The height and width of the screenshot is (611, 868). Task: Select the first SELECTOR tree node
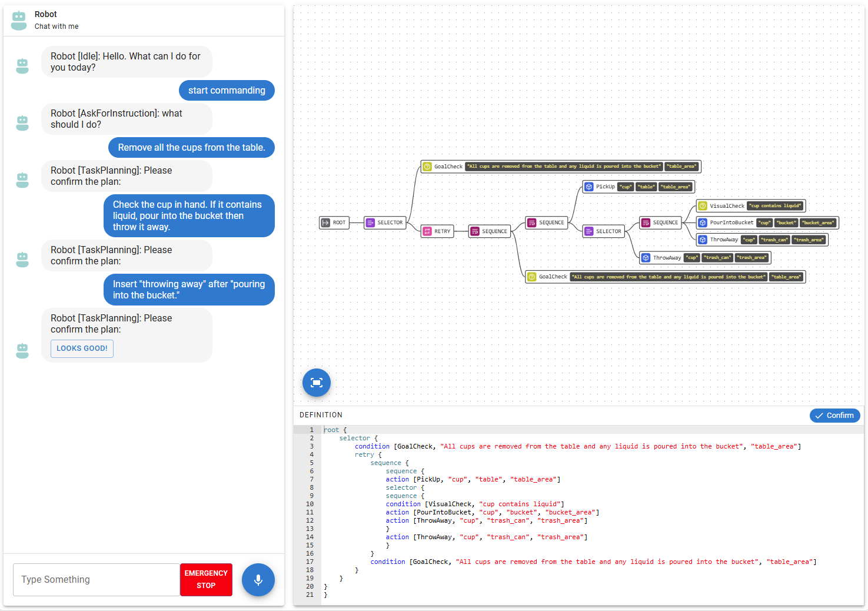pos(385,223)
